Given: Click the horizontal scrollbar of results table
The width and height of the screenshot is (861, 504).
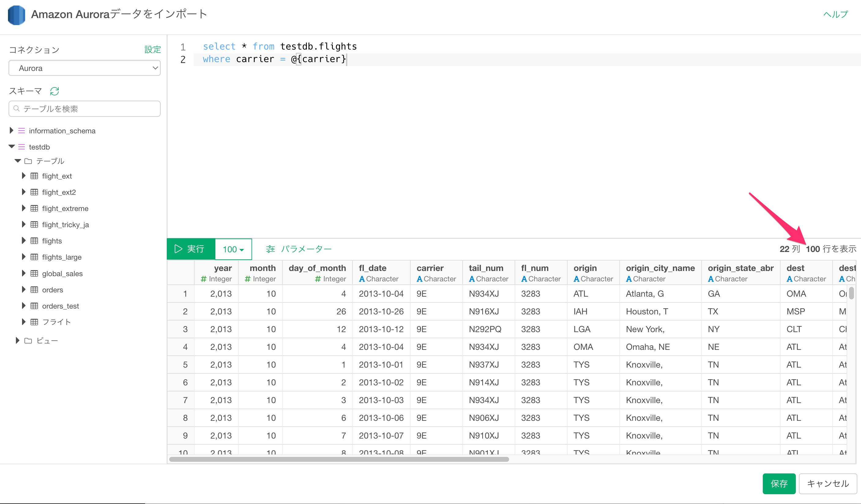Looking at the screenshot, I should click(x=339, y=459).
